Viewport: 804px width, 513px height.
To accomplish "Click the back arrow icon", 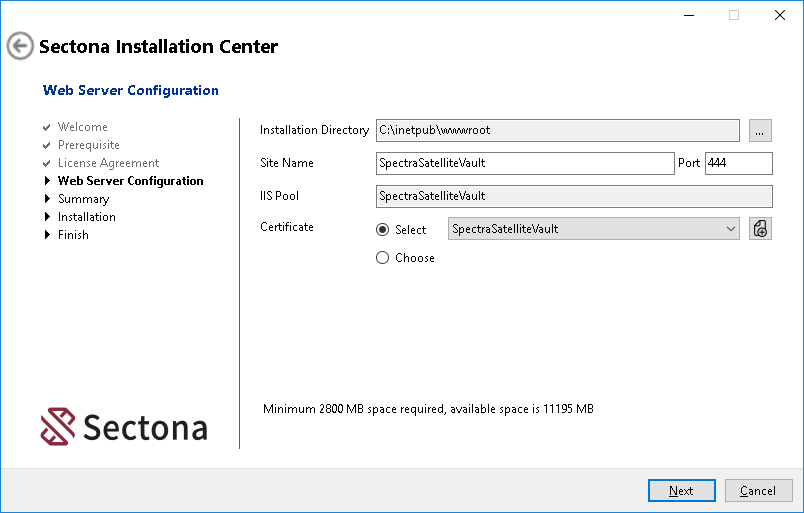I will click(x=20, y=46).
